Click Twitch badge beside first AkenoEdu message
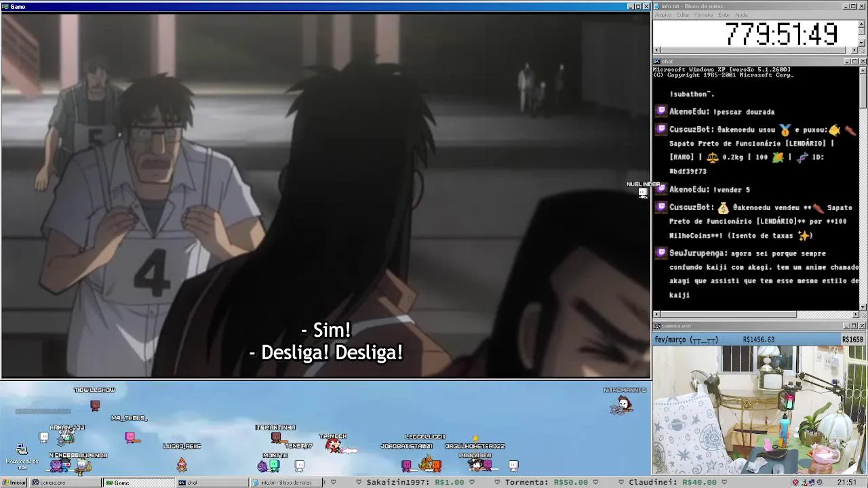The width and height of the screenshot is (868, 488). pos(661,111)
